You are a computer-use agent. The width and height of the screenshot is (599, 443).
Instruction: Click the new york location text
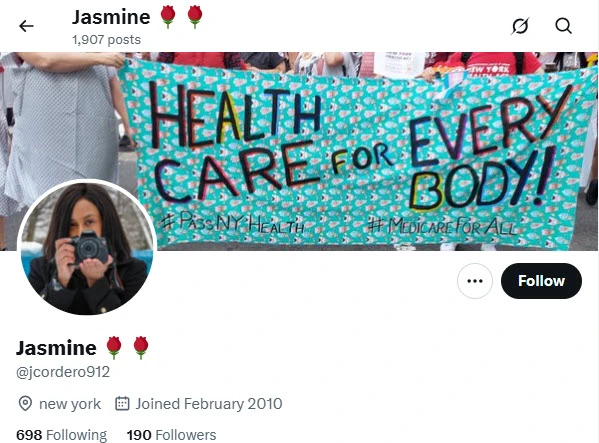coord(70,404)
